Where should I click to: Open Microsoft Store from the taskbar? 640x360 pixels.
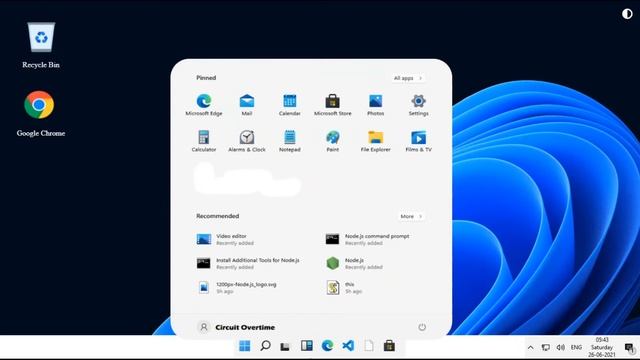389,346
